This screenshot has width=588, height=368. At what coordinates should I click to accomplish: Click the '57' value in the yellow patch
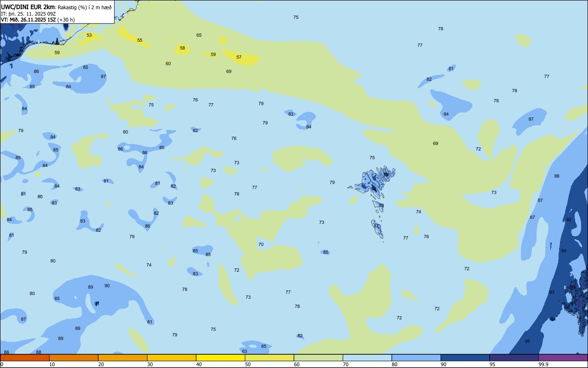(x=239, y=57)
